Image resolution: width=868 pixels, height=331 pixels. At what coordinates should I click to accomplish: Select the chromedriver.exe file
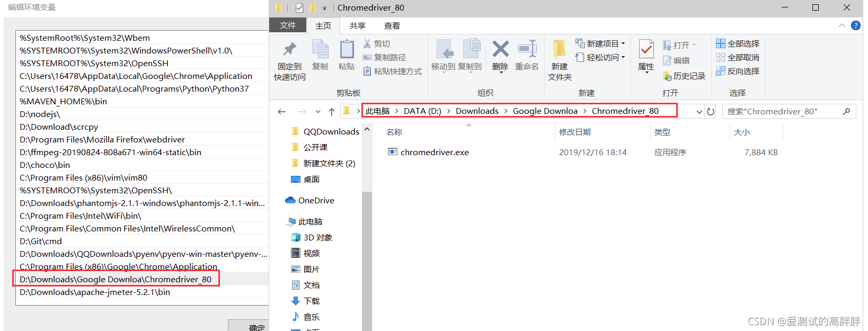(435, 152)
